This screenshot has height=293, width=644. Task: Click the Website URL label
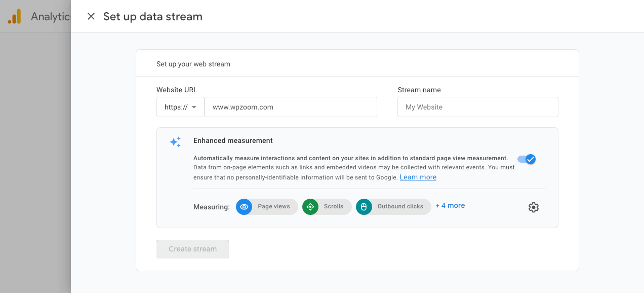tap(177, 90)
